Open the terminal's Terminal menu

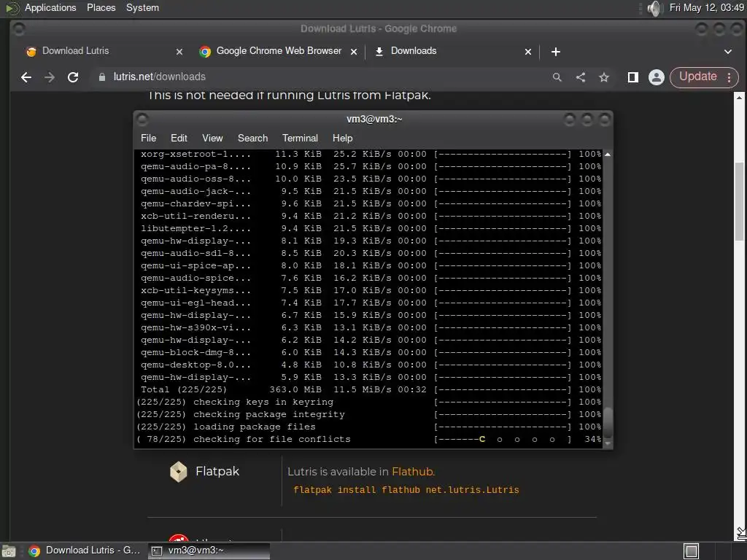click(300, 138)
